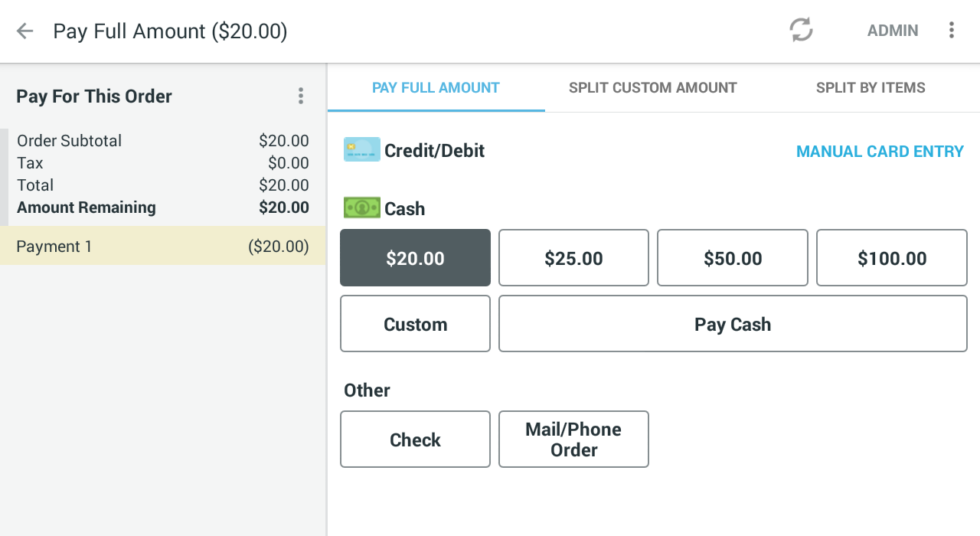Switch to Split Custom Amount tab
Image resolution: width=980 pixels, height=536 pixels.
pyautogui.click(x=653, y=88)
